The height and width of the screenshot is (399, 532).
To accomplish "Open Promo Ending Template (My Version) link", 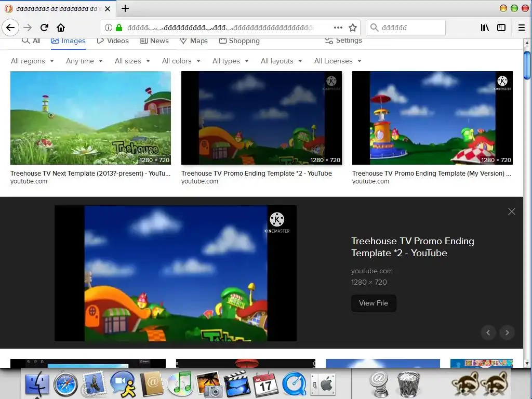I will [x=432, y=174].
